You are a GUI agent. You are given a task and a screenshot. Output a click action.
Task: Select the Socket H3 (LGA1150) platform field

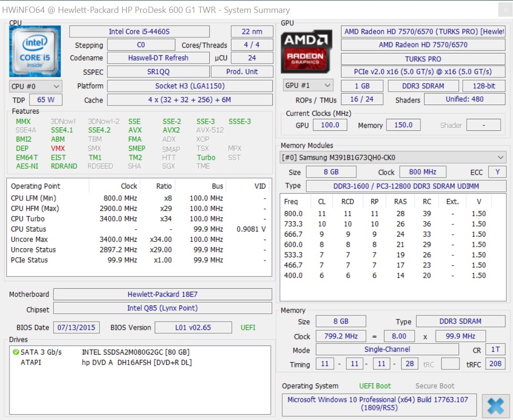pyautogui.click(x=190, y=86)
